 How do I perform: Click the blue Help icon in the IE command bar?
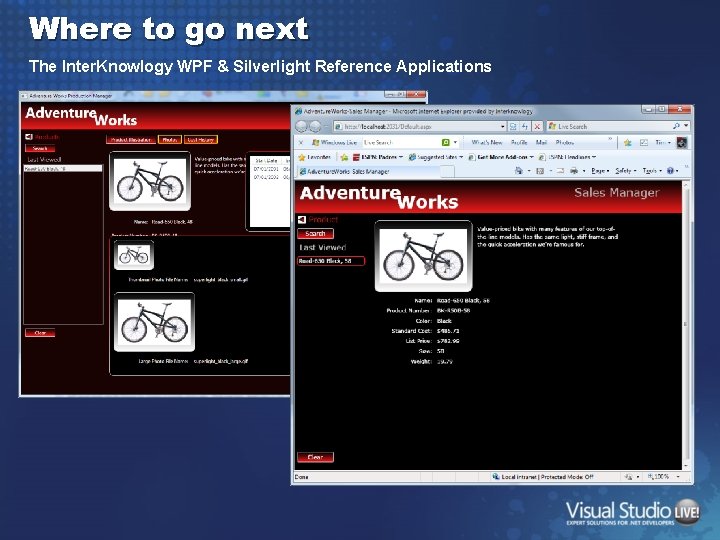(670, 171)
